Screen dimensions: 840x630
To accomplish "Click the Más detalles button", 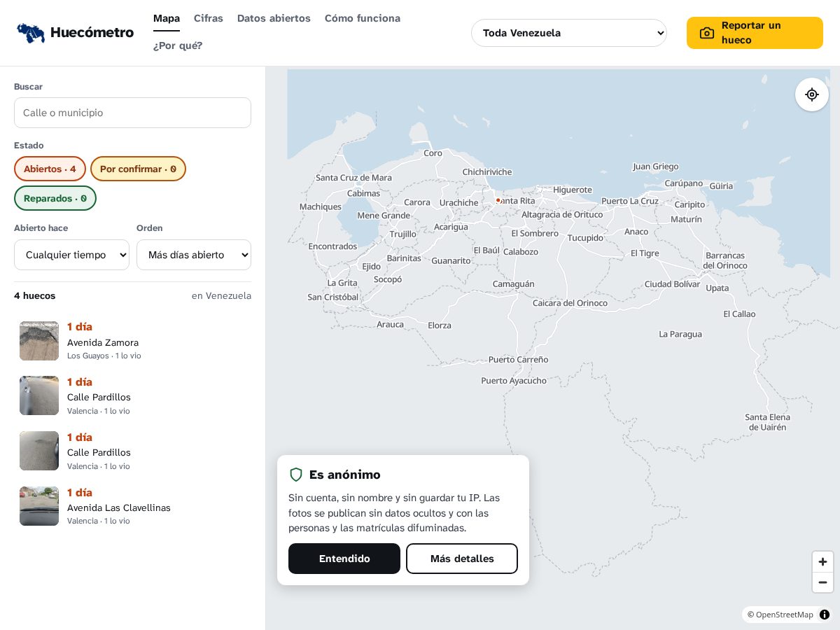I will (462, 559).
